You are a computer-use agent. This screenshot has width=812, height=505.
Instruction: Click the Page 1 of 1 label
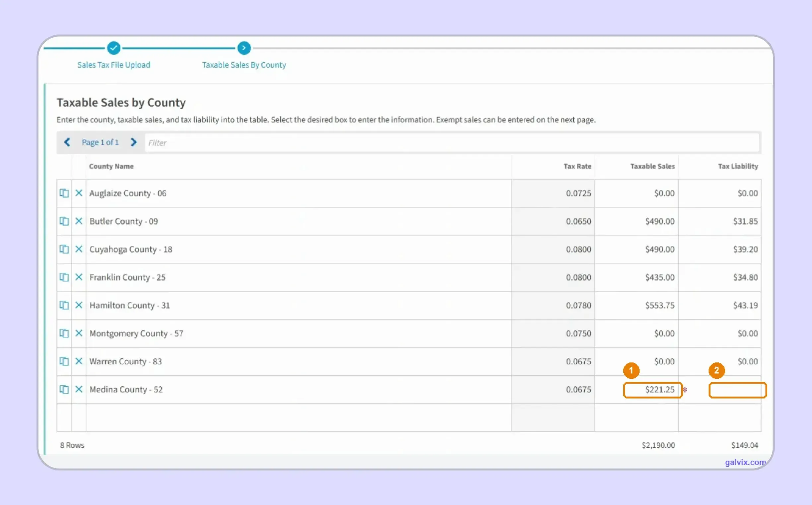click(100, 142)
